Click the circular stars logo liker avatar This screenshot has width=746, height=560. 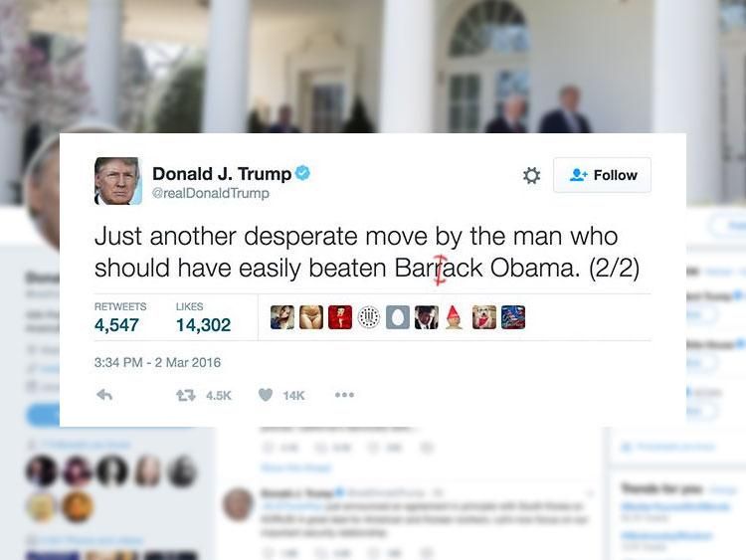click(x=369, y=317)
